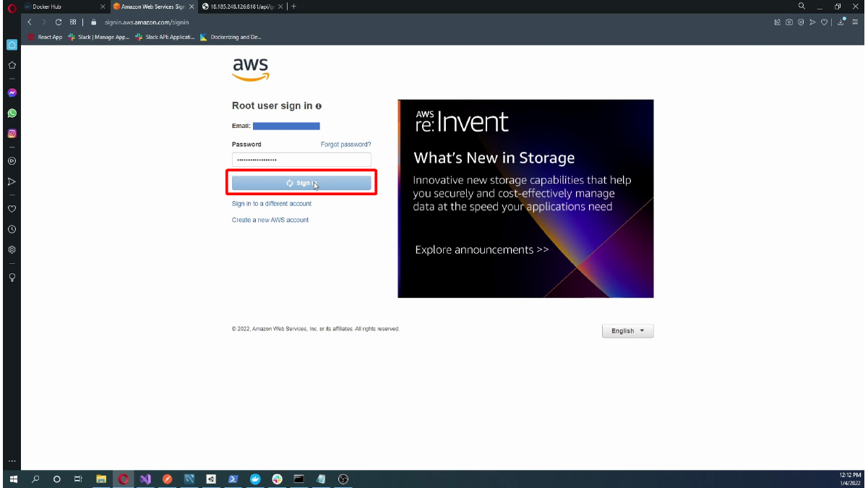Click Create a new AWS account link

click(270, 220)
